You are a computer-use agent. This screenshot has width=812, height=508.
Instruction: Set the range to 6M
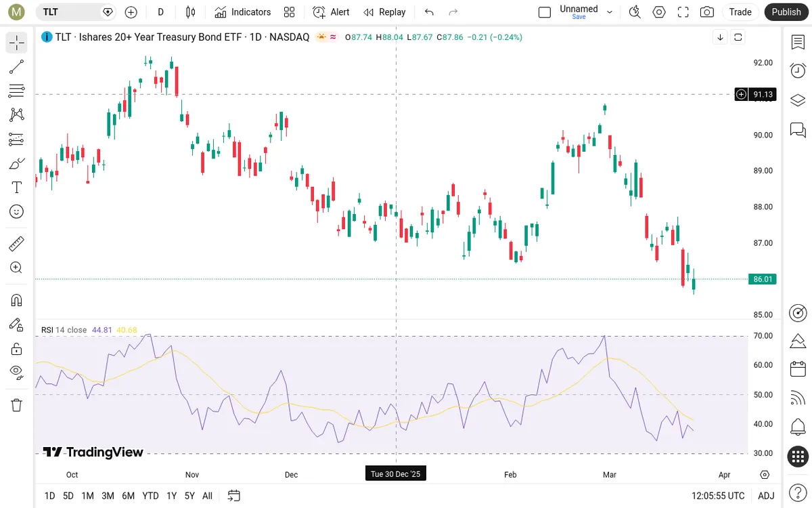coord(128,496)
